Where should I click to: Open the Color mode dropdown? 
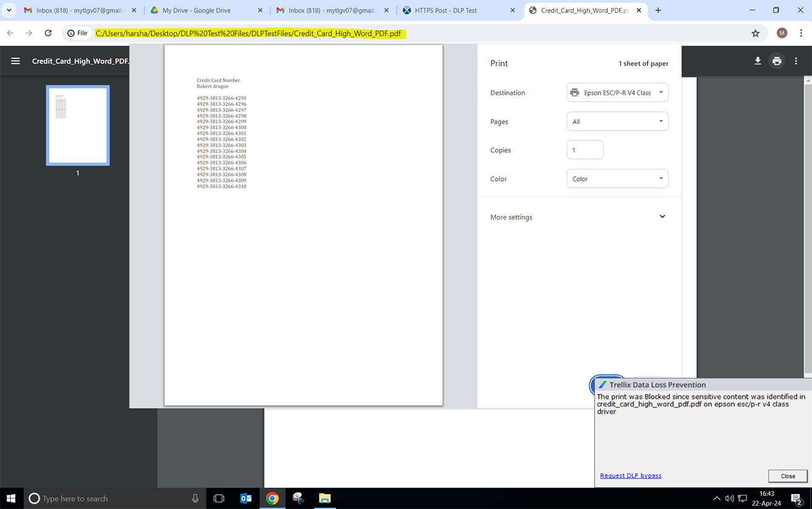(x=617, y=179)
